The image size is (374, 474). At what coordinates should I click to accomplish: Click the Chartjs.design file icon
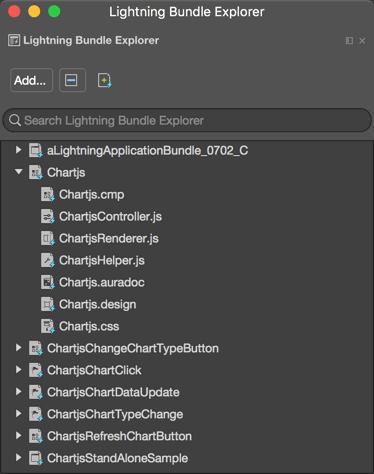click(47, 304)
